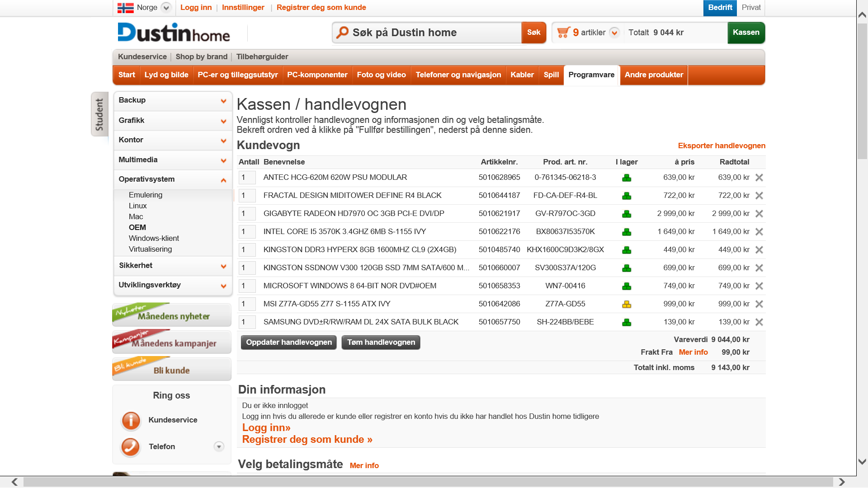The image size is (868, 488).
Task: Click the Dustin home logo
Action: (x=174, y=33)
